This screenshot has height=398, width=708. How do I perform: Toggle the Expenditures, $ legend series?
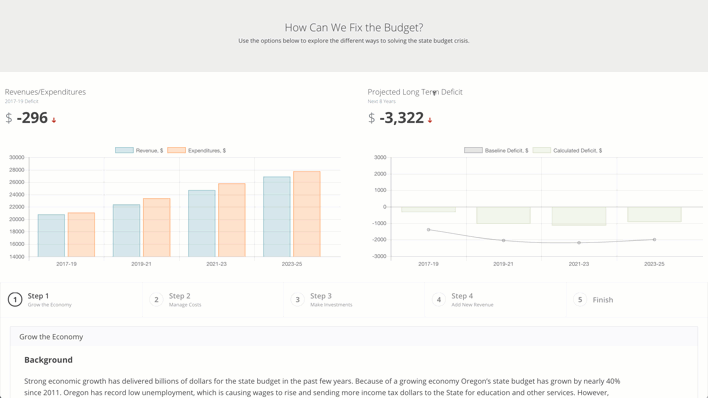pos(196,150)
